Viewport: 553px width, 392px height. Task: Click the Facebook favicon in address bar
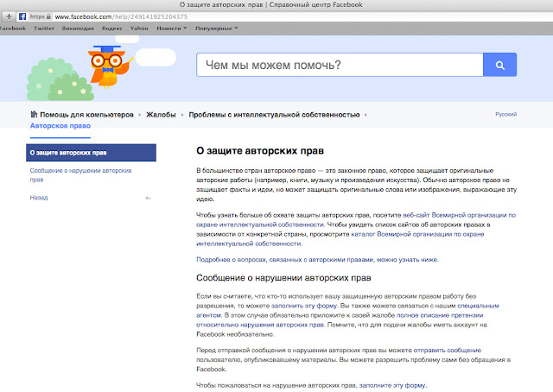(x=22, y=16)
